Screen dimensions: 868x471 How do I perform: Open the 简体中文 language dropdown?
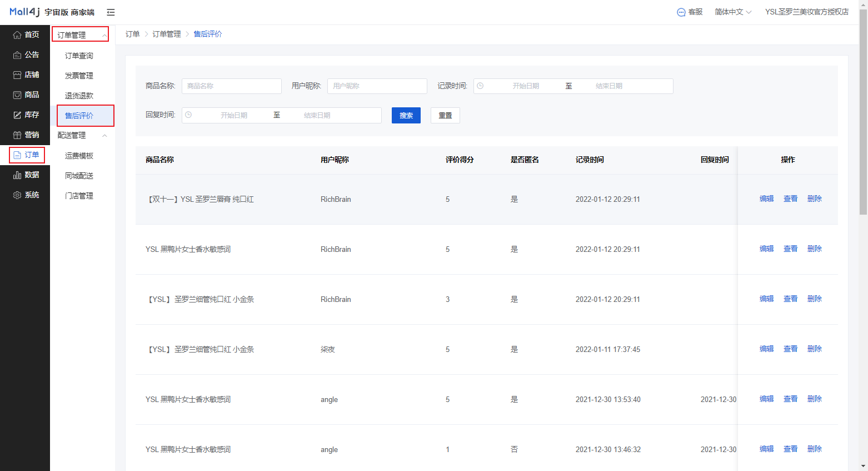coord(733,12)
